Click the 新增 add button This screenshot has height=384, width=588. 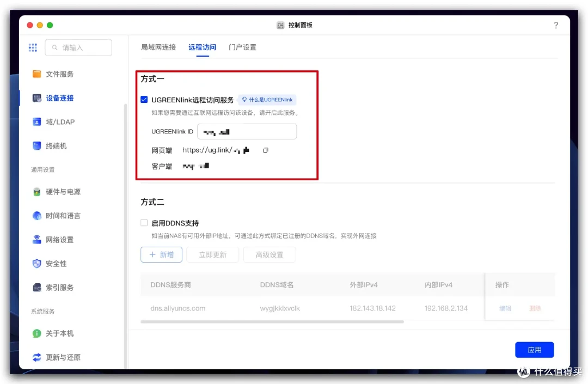coord(161,254)
